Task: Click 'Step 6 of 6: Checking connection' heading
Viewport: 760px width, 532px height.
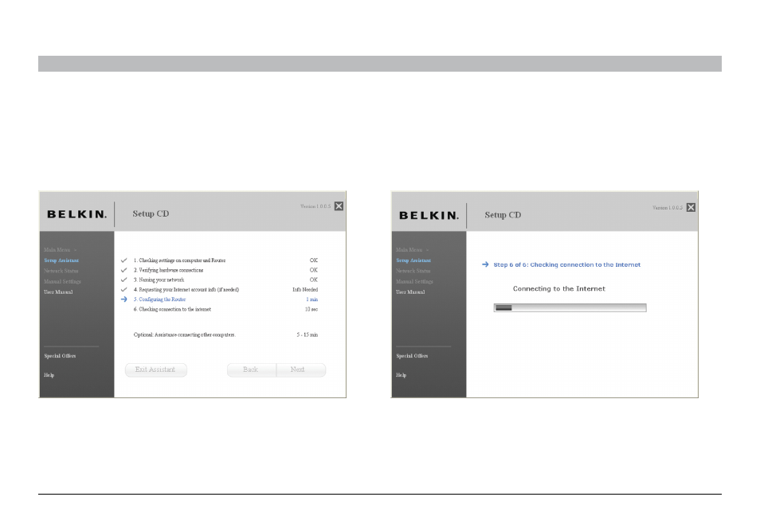Action: (x=566, y=264)
